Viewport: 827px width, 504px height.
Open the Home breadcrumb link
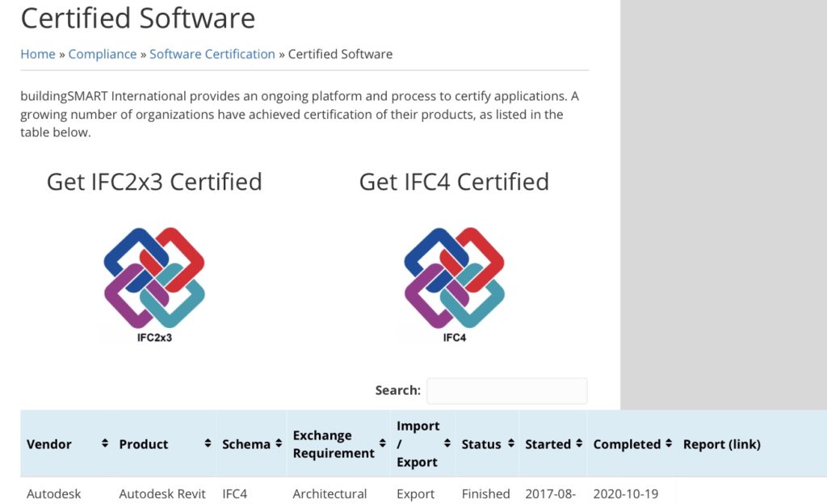coord(37,54)
